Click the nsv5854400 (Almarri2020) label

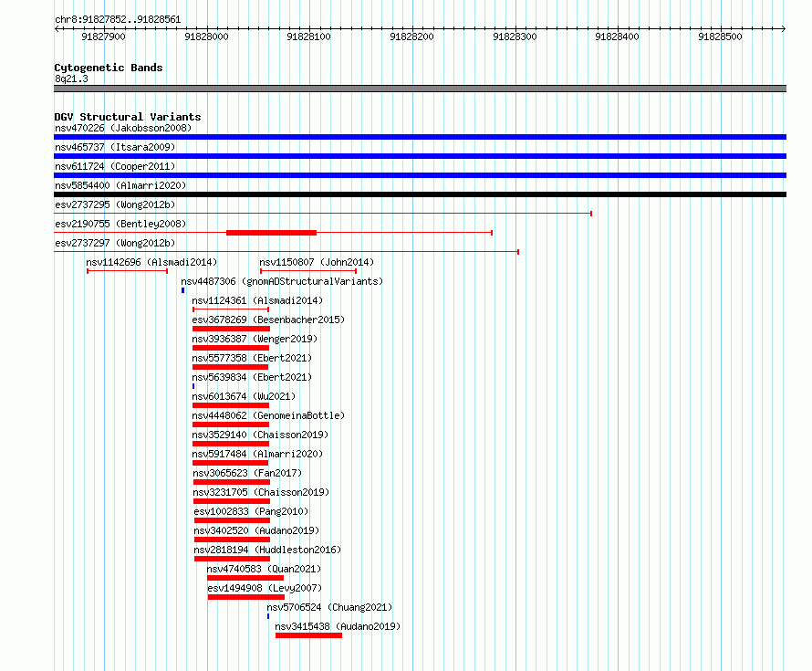point(120,185)
